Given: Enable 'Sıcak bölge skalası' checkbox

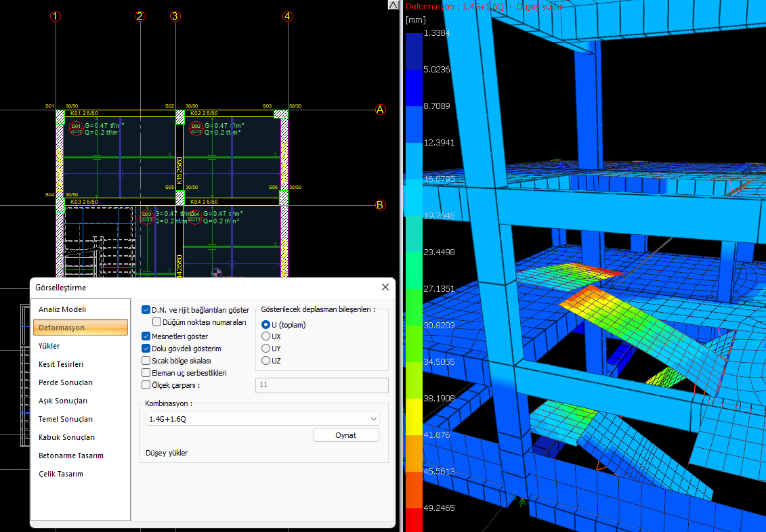Looking at the screenshot, I should point(146,361).
